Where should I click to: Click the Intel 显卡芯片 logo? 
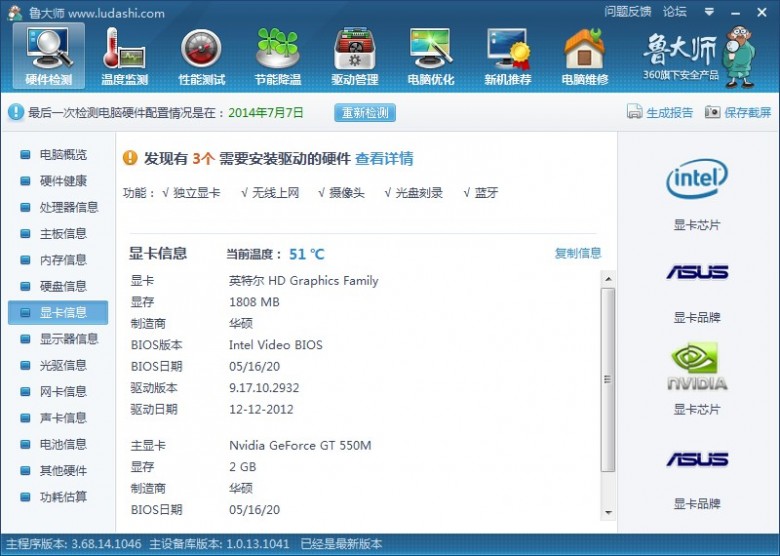tap(696, 179)
